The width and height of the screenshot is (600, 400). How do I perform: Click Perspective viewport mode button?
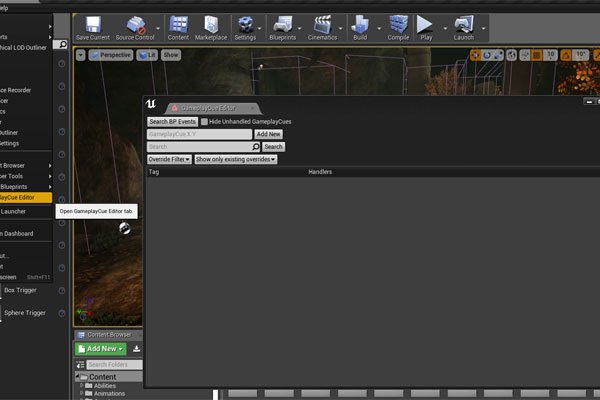click(111, 55)
